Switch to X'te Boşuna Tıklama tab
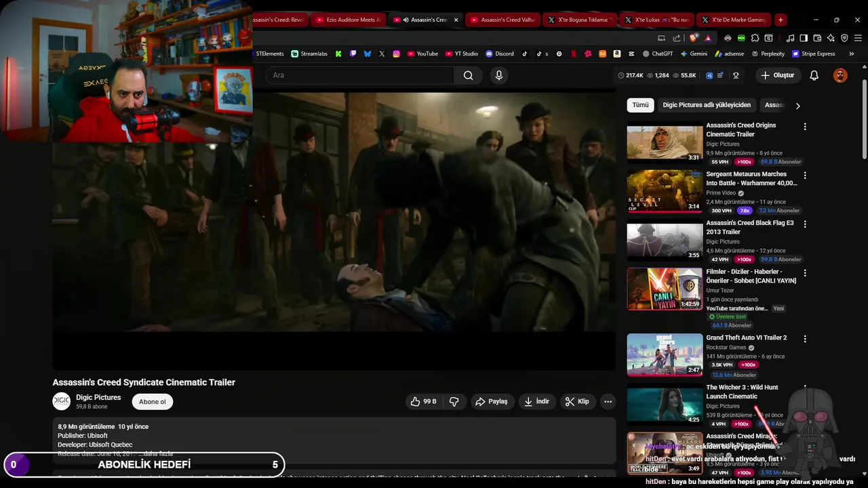The width and height of the screenshot is (868, 488). click(580, 20)
